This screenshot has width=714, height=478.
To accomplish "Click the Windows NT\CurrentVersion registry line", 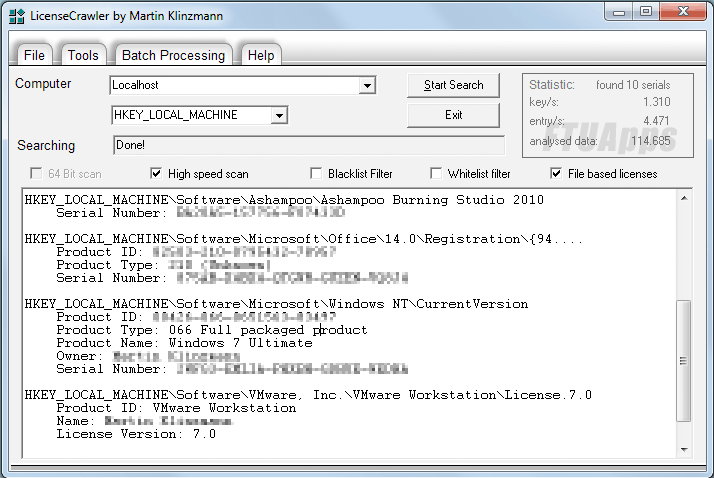I will click(x=276, y=304).
